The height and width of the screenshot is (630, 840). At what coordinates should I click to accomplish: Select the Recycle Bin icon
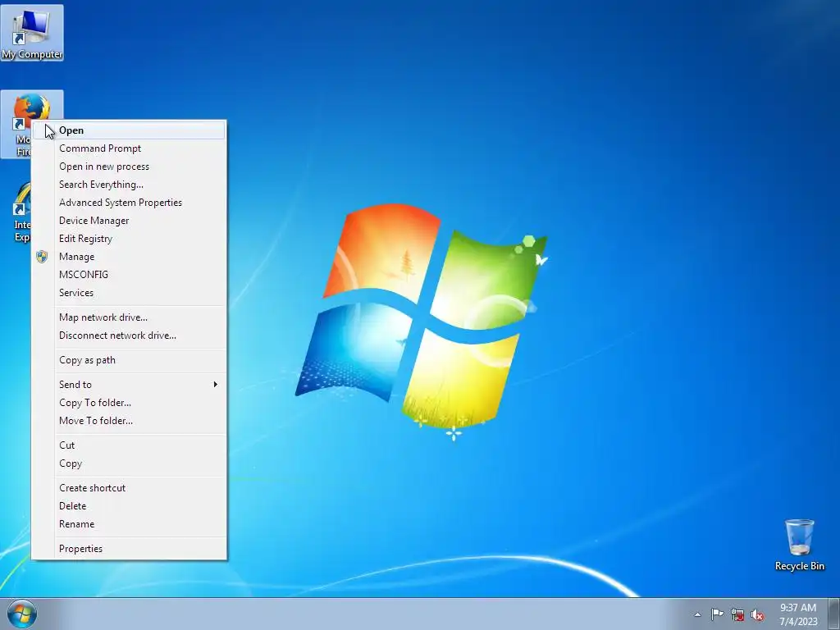coord(799,545)
